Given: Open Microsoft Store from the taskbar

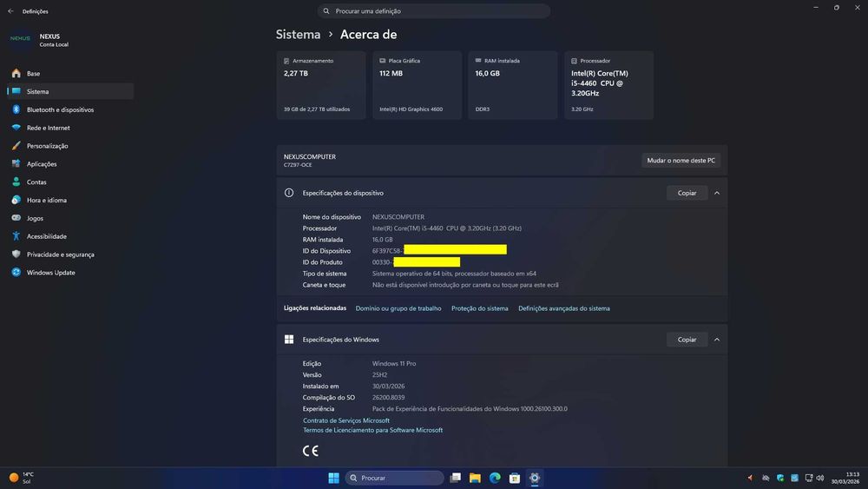Looking at the screenshot, I should pyautogui.click(x=515, y=478).
